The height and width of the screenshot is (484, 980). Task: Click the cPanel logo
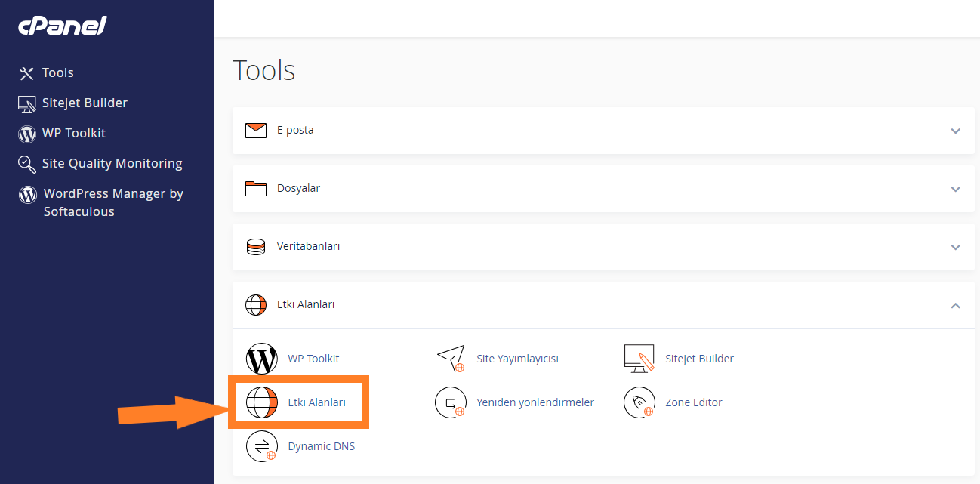63,26
